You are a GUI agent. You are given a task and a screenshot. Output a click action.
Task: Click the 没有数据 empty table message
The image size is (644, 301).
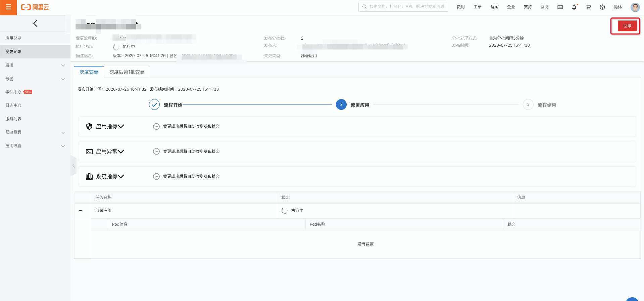pyautogui.click(x=365, y=244)
